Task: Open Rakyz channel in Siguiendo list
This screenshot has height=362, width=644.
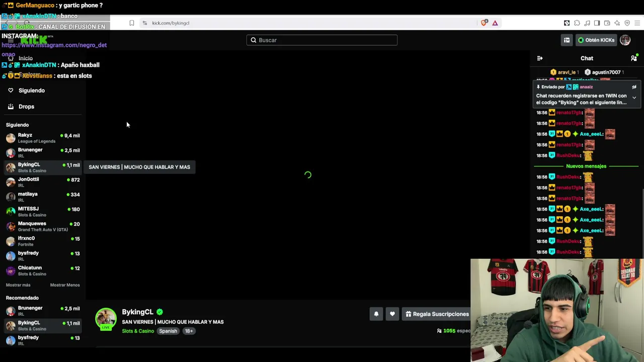Action: 43,138
